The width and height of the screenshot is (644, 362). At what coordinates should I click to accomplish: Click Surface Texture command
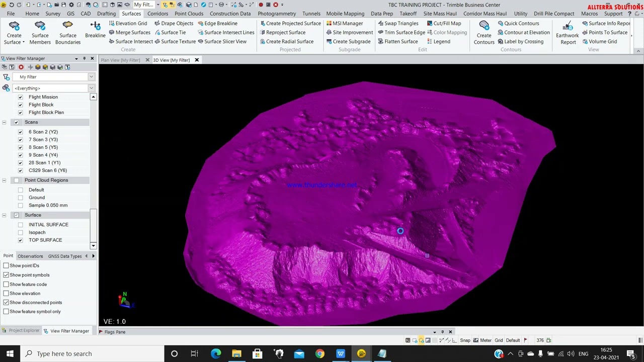(x=175, y=42)
